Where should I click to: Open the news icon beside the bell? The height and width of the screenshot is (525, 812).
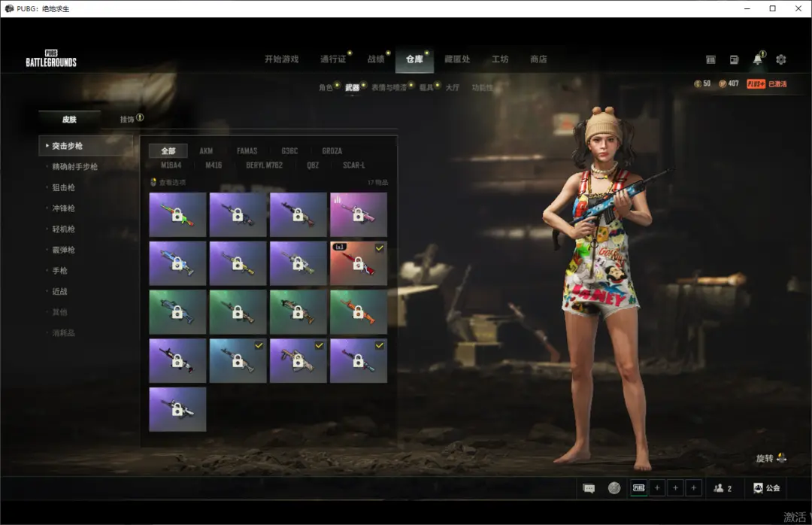pos(734,59)
